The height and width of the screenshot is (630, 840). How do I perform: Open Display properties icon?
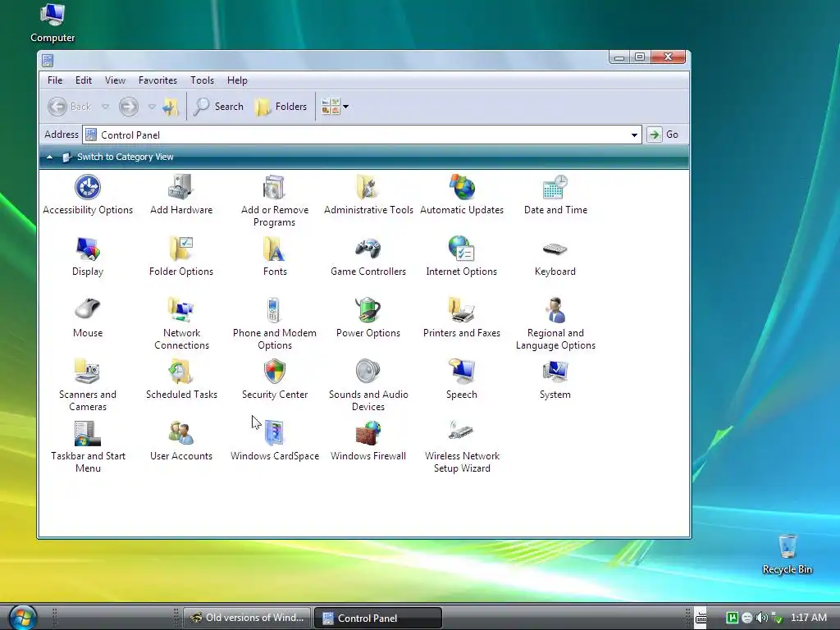[88, 257]
